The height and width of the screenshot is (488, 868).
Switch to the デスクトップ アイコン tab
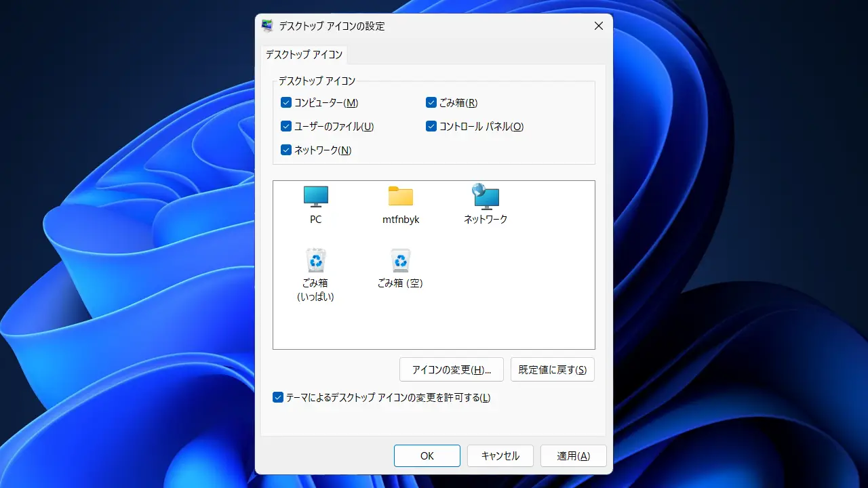pyautogui.click(x=304, y=54)
